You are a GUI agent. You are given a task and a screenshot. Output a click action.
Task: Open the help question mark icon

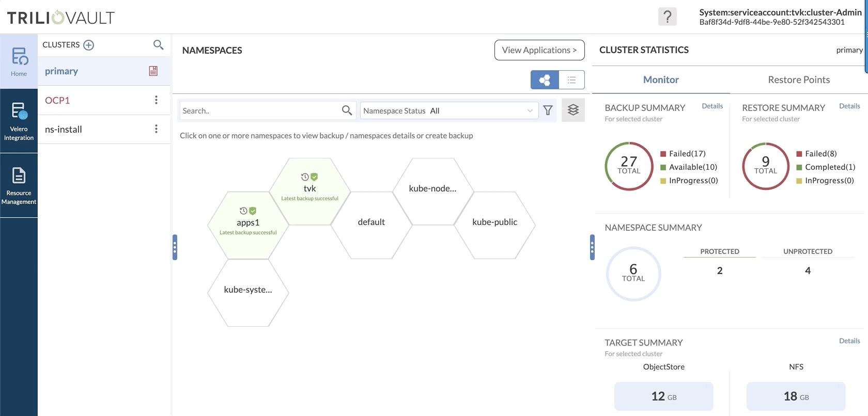click(x=667, y=17)
